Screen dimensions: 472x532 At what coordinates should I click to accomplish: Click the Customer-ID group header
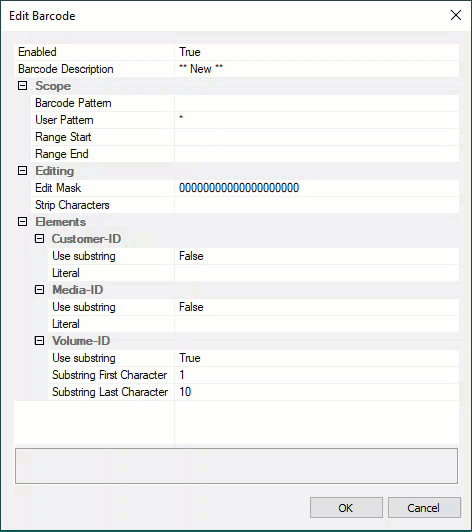pos(87,239)
